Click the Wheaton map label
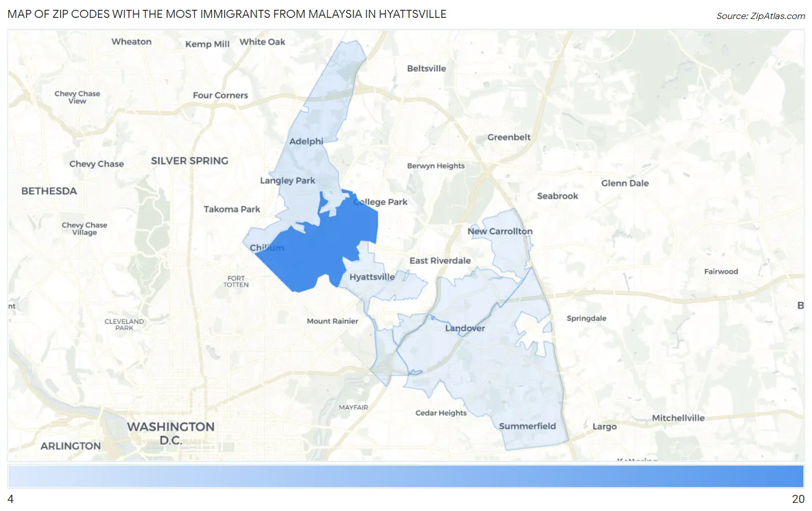 click(131, 42)
